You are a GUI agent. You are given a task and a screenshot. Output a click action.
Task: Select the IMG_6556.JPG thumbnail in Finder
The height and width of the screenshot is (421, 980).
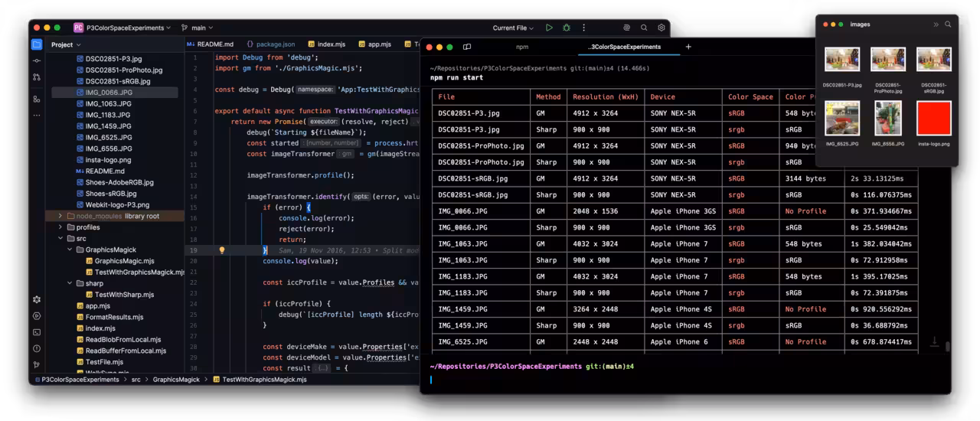pyautogui.click(x=888, y=119)
